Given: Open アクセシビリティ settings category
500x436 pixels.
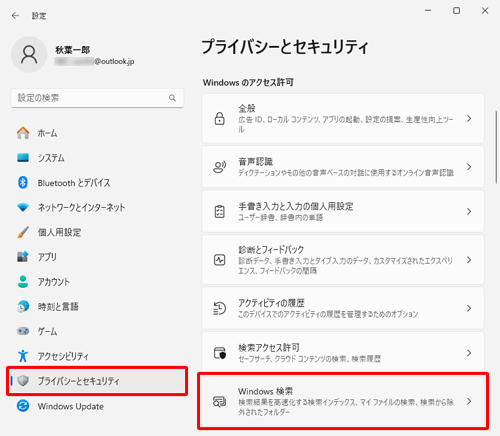Looking at the screenshot, I should pos(97,356).
